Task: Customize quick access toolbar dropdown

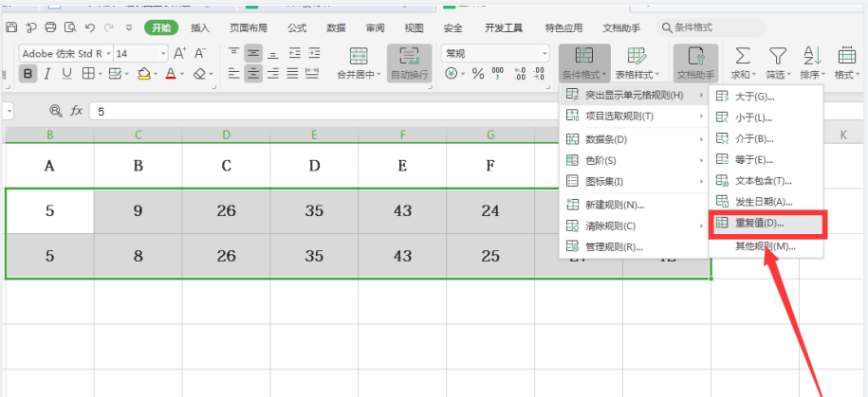Action: 129,27
